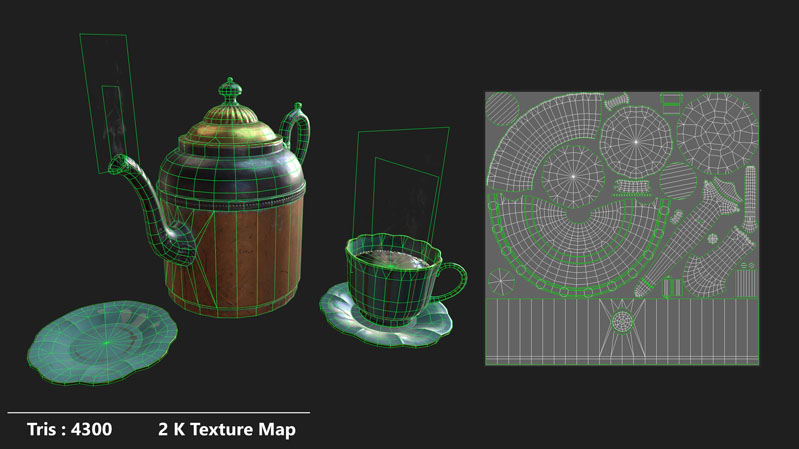Click the striped rectangular UV strip at bottom-right
799x449 pixels.
pyautogui.click(x=700, y=332)
